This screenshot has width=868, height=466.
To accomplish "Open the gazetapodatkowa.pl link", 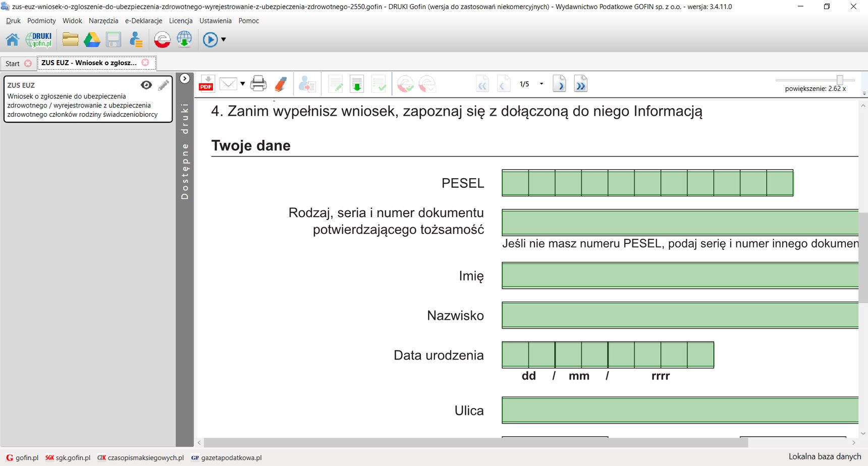I will click(227, 458).
